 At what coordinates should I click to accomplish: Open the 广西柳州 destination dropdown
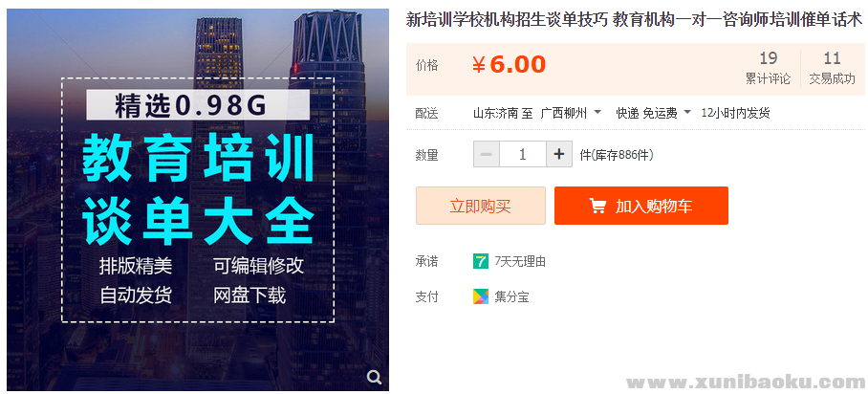pos(571,113)
